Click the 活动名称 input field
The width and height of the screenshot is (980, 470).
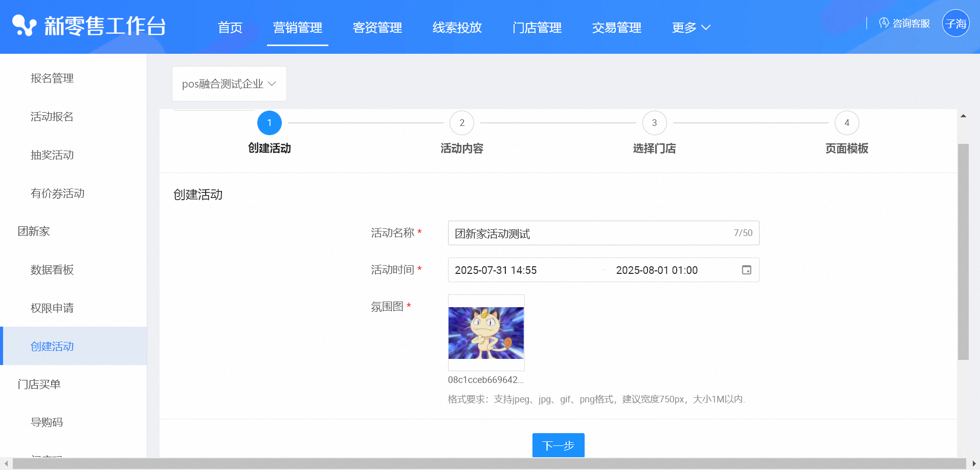[588, 233]
